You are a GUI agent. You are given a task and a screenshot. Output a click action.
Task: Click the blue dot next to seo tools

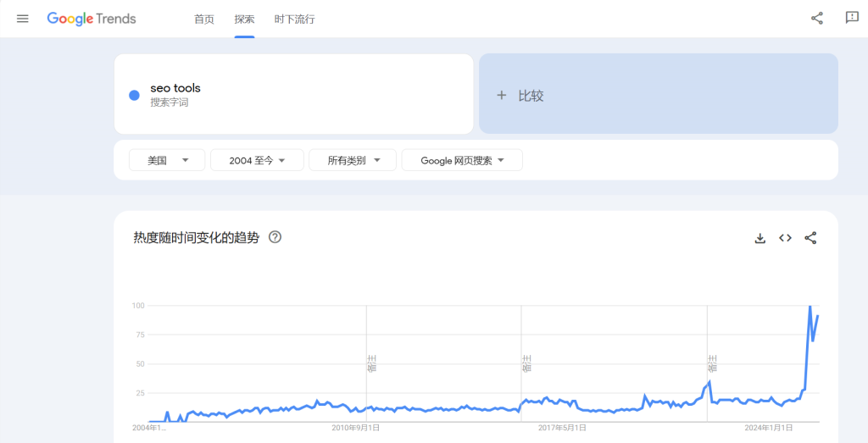(x=134, y=95)
